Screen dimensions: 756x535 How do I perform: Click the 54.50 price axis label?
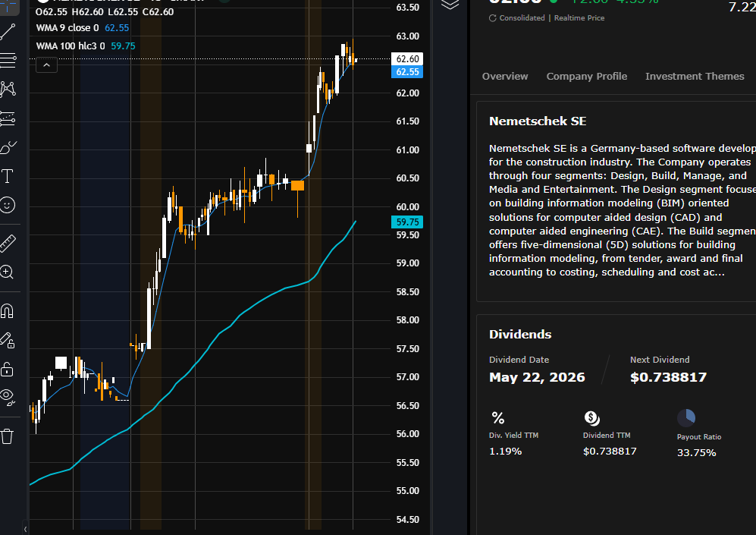(407, 520)
